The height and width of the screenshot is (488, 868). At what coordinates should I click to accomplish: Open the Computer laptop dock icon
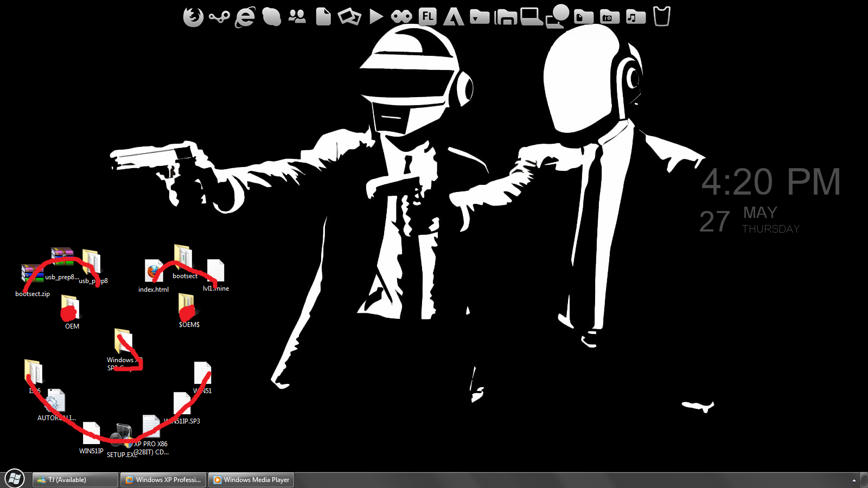[x=532, y=17]
